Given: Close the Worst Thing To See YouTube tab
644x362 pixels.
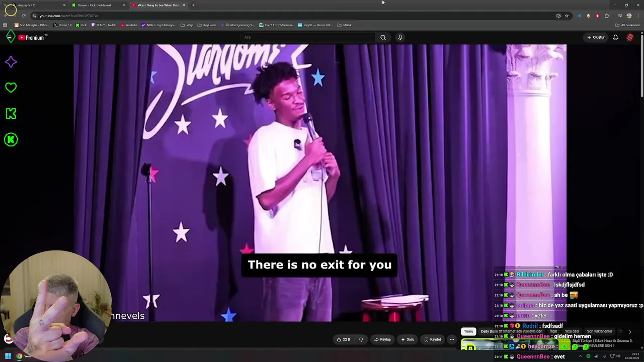Looking at the screenshot, I should click(184, 5).
